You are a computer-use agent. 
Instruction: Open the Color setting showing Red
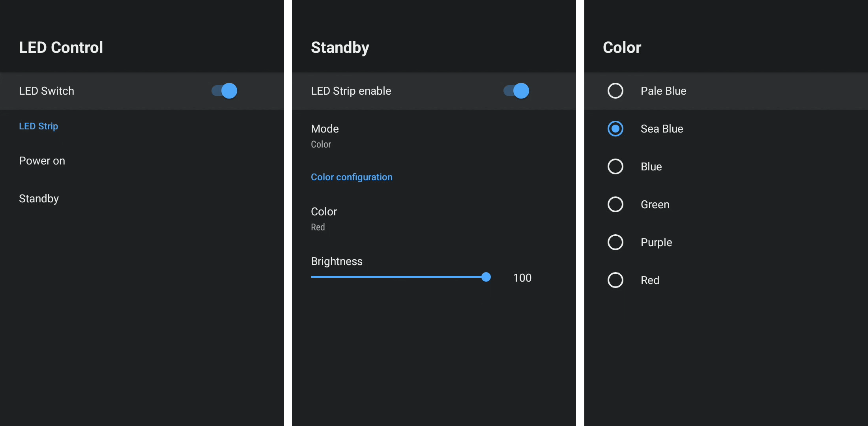tap(324, 219)
